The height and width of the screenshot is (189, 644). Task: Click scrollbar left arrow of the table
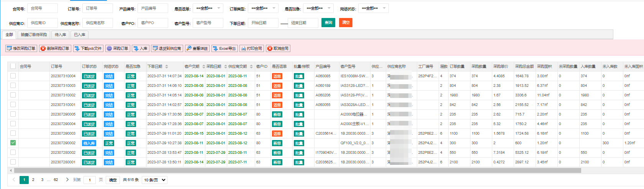[11, 170]
